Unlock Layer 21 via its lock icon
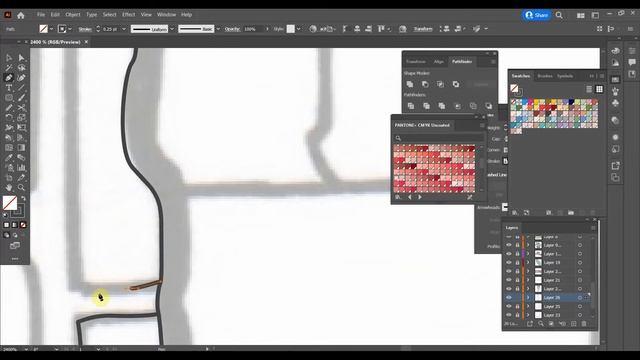Image resolution: width=640 pixels, height=360 pixels. pos(517,280)
